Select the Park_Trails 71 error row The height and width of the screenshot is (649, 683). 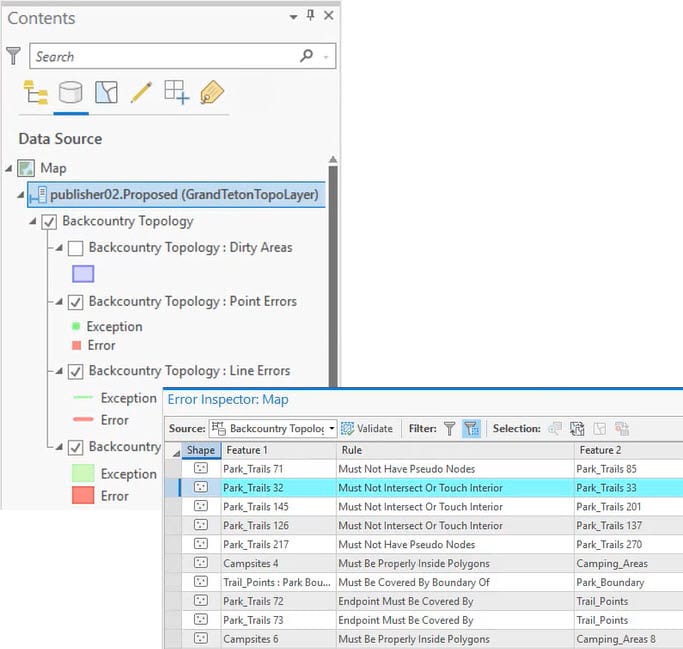click(x=424, y=469)
